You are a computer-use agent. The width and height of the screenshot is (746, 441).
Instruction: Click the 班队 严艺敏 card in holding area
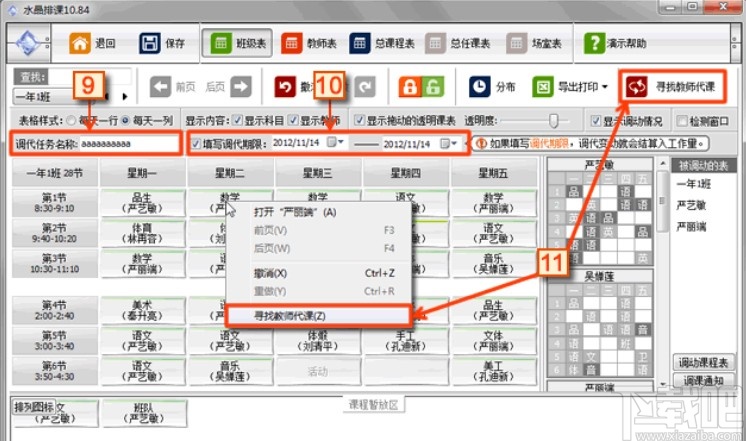tap(144, 413)
